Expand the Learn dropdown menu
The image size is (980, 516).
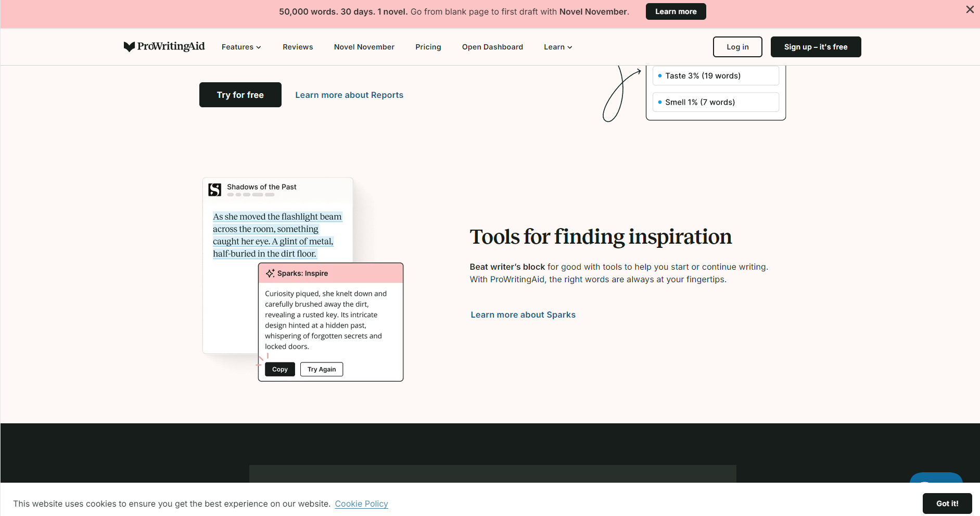558,47
